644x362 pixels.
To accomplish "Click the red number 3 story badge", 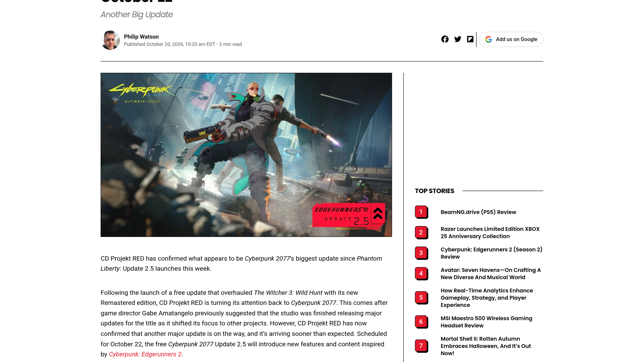I will click(421, 253).
